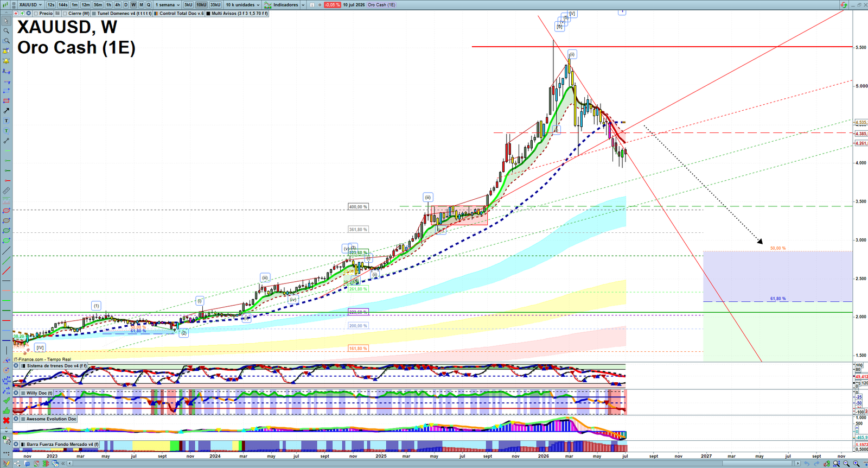The width and height of the screenshot is (868, 468).
Task: Click the green plus add icon
Action: click(22, 13)
